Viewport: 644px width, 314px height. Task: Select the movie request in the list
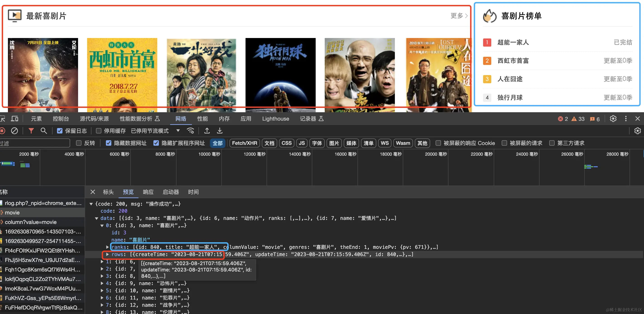(x=42, y=212)
